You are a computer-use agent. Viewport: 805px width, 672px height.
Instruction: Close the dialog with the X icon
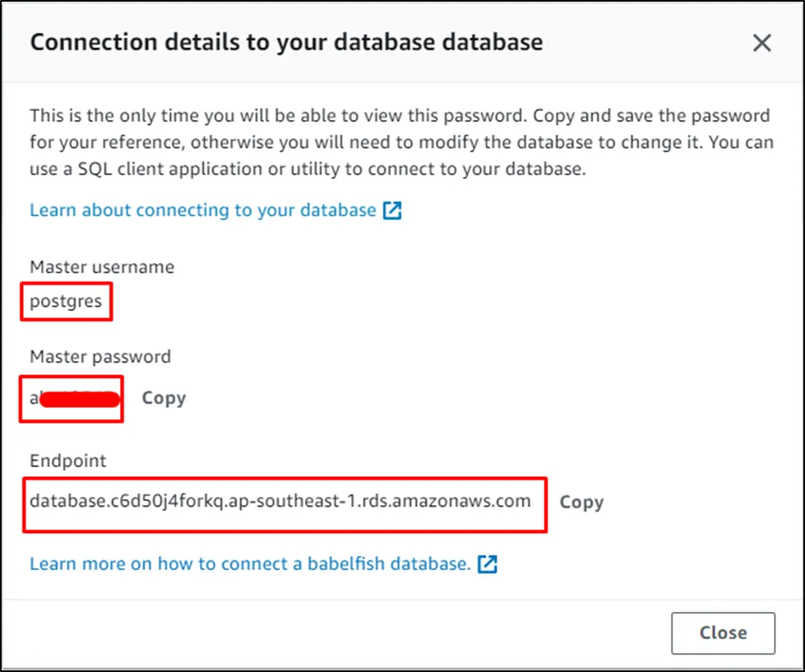762,44
